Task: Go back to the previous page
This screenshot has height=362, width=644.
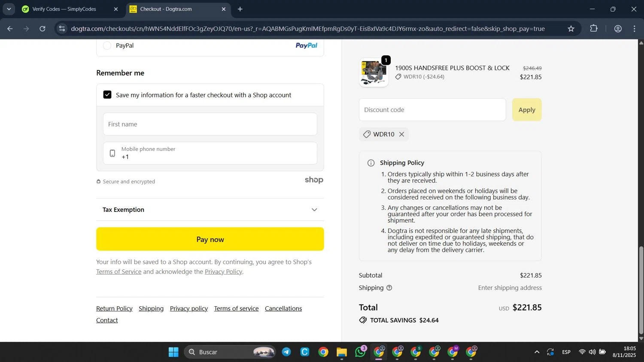Action: pyautogui.click(x=10, y=29)
